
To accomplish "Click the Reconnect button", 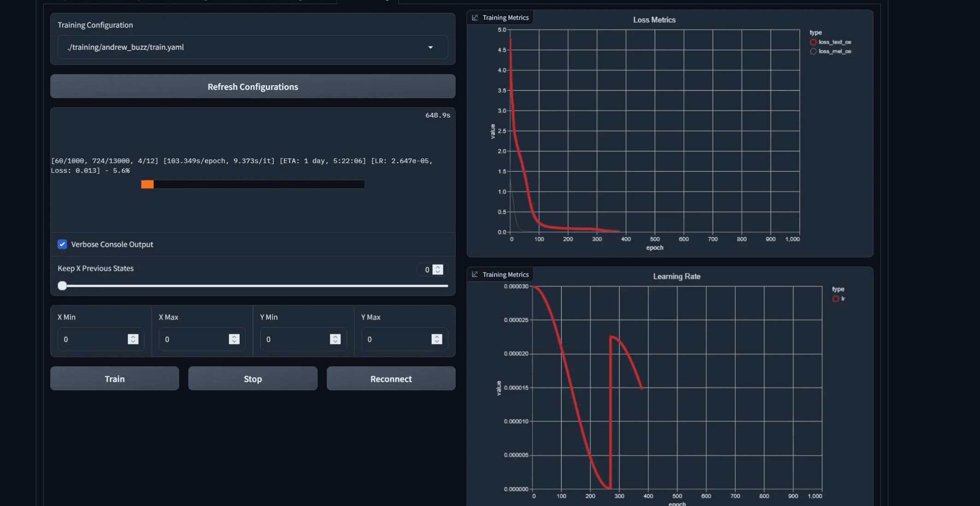I will point(391,379).
